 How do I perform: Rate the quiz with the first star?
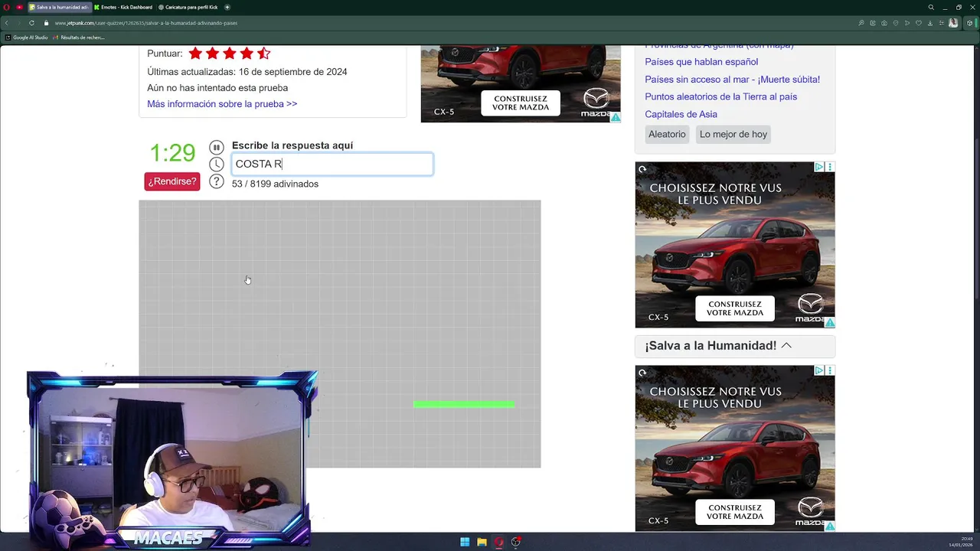(195, 54)
